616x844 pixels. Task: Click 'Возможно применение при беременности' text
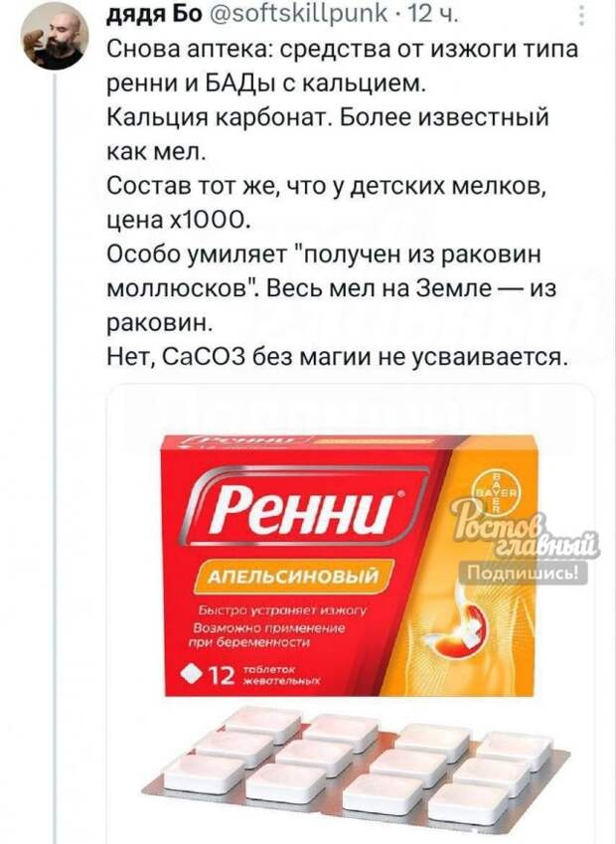tap(269, 635)
